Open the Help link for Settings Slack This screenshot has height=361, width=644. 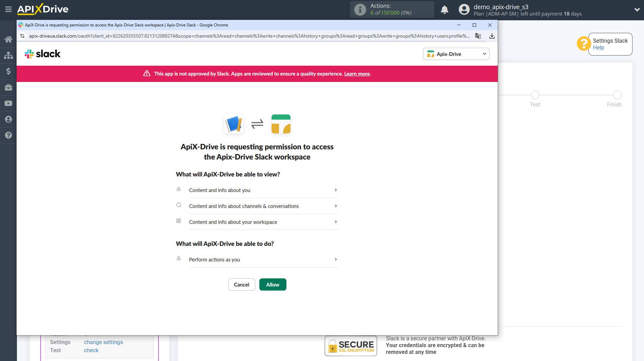[x=598, y=48]
